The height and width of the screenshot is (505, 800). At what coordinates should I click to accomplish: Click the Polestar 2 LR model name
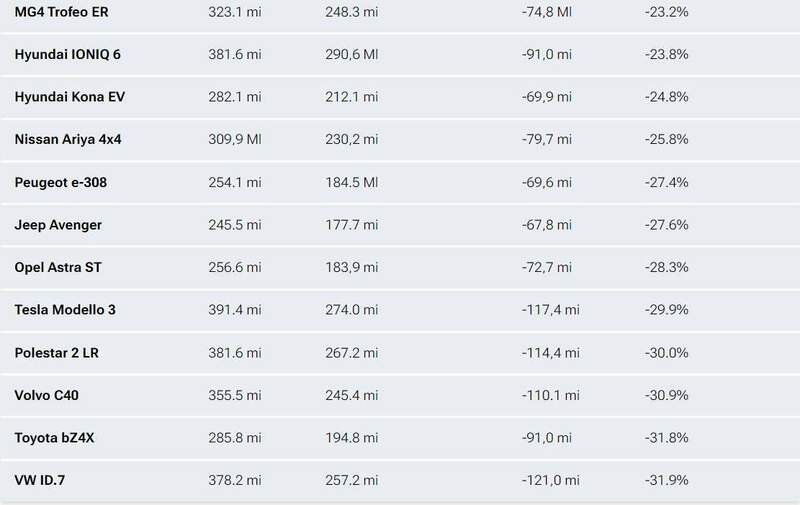click(59, 353)
